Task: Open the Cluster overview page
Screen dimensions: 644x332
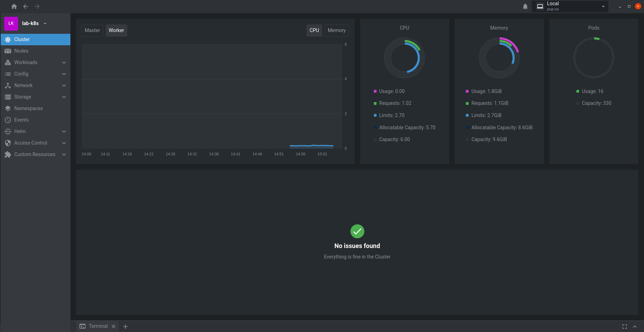Action: (x=36, y=39)
